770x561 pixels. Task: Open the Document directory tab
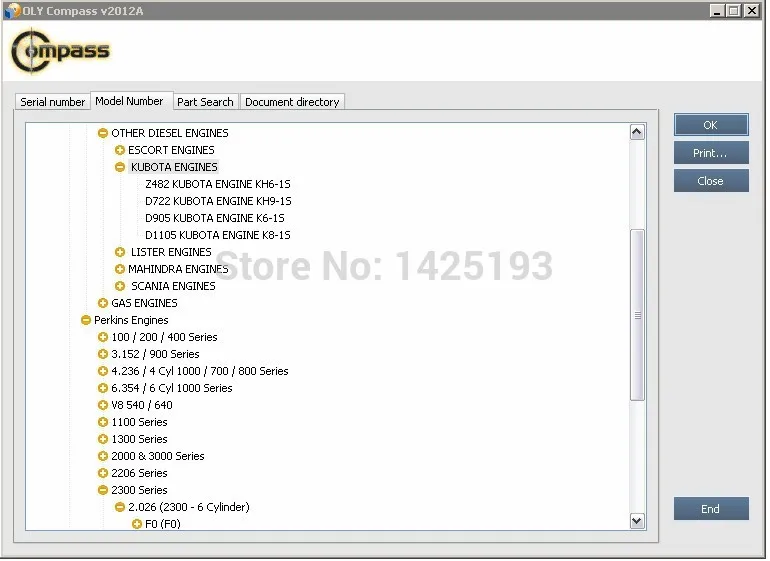(292, 102)
